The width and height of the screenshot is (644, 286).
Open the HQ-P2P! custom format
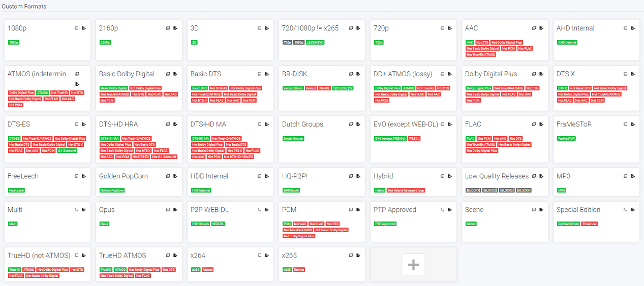295,176
